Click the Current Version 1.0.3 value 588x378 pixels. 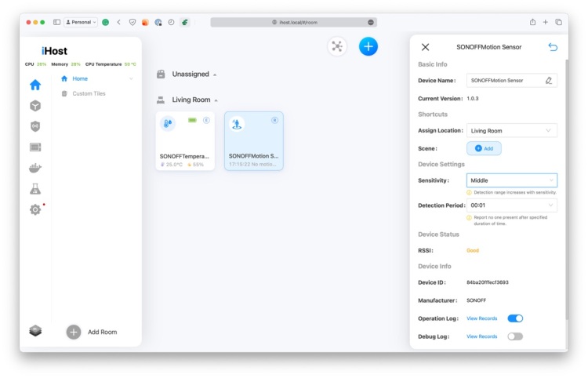click(x=473, y=98)
